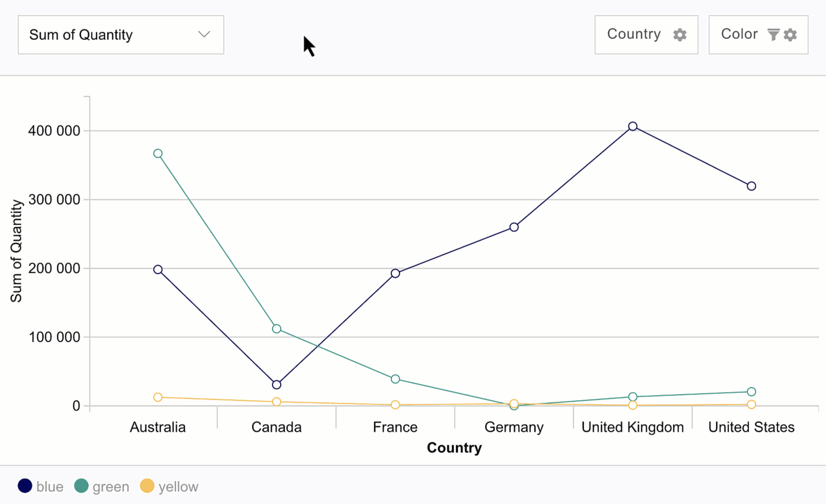
Task: Pick the yellow color swatch in legend
Action: (x=147, y=486)
